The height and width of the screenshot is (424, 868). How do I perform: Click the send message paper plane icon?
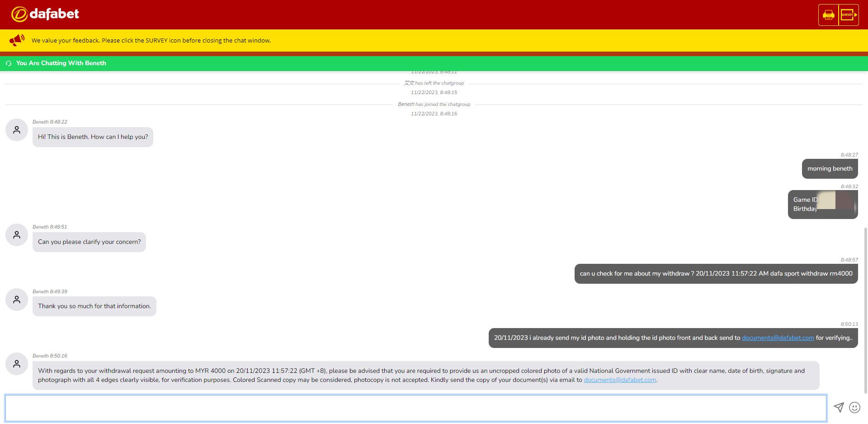(839, 407)
